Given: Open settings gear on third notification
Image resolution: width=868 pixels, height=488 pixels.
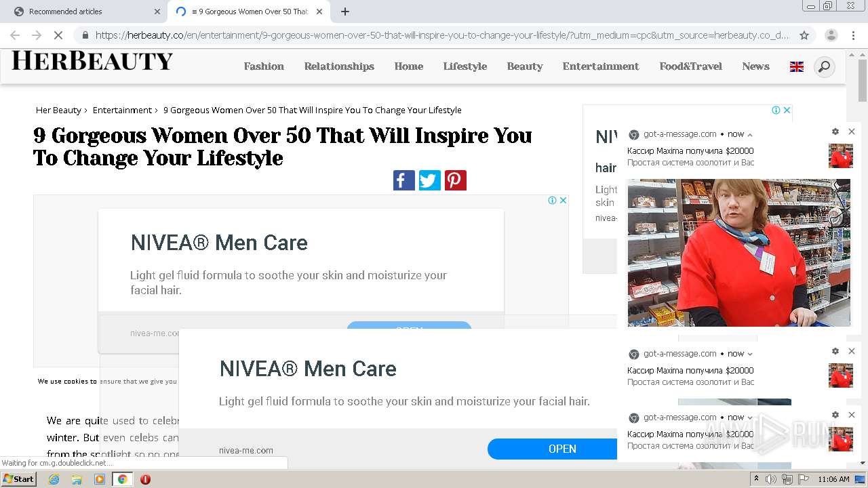Looking at the screenshot, I should (x=835, y=415).
